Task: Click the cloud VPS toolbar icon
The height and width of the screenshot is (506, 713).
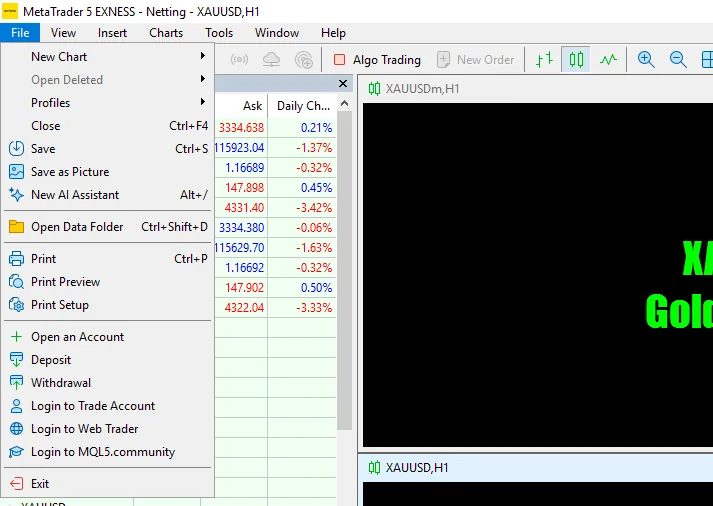Action: 271,60
